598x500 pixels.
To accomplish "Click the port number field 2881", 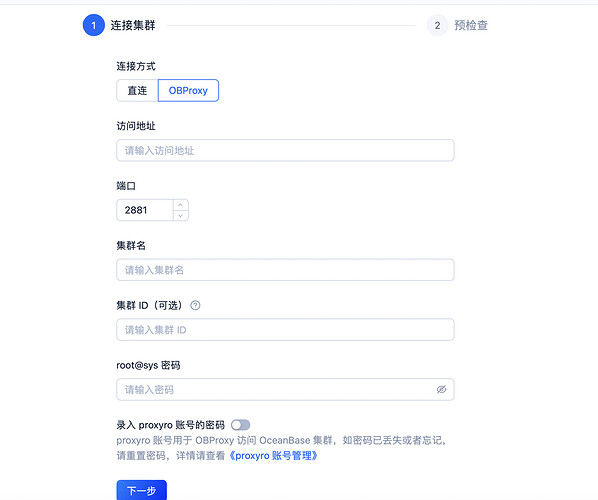I will pos(145,210).
